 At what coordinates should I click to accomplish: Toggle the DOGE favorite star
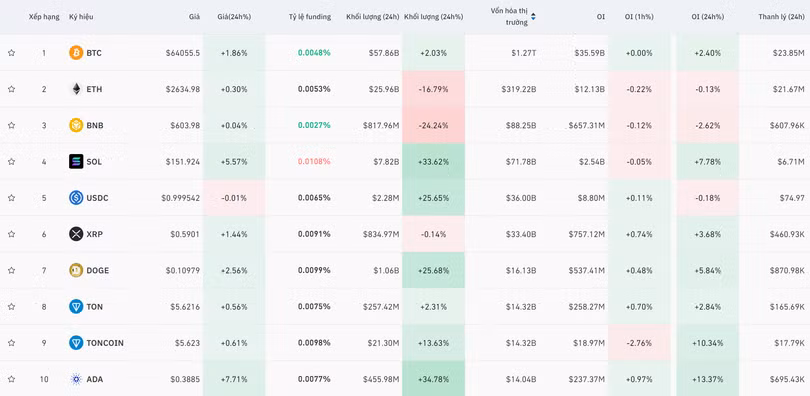pos(11,270)
